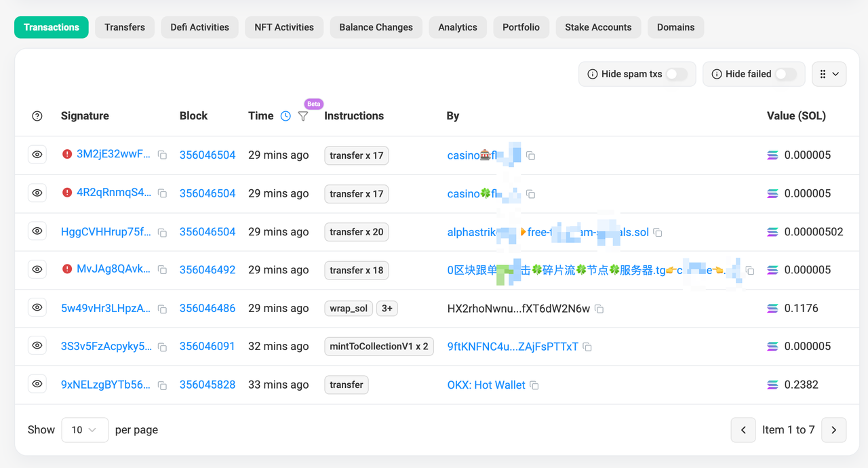Open block 356046091 link
The image size is (868, 468).
[207, 346]
